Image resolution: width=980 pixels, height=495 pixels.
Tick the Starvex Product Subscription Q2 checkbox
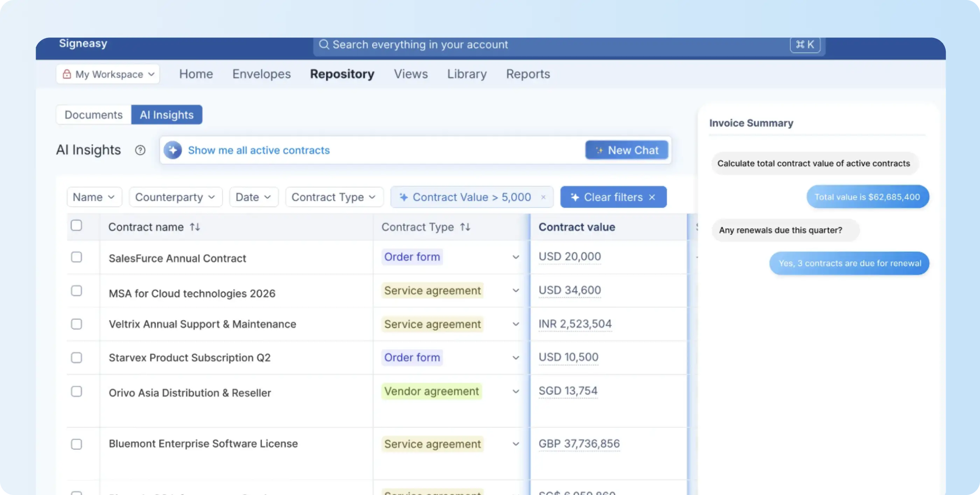click(76, 358)
